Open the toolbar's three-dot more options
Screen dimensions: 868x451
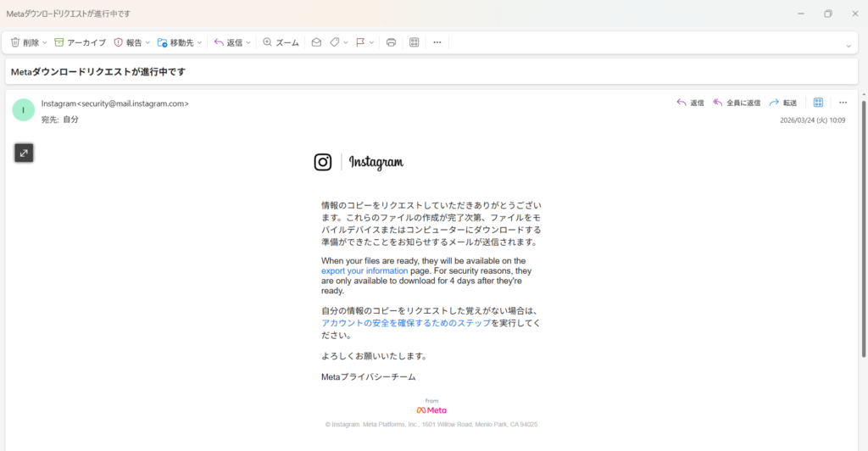(437, 42)
